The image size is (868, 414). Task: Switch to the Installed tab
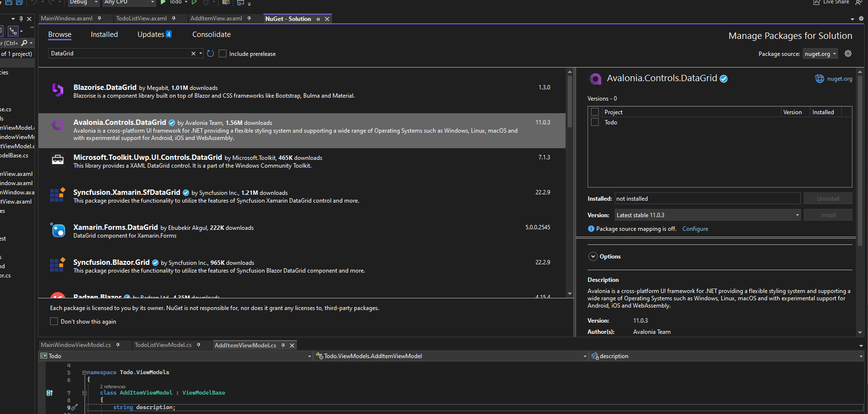click(104, 34)
